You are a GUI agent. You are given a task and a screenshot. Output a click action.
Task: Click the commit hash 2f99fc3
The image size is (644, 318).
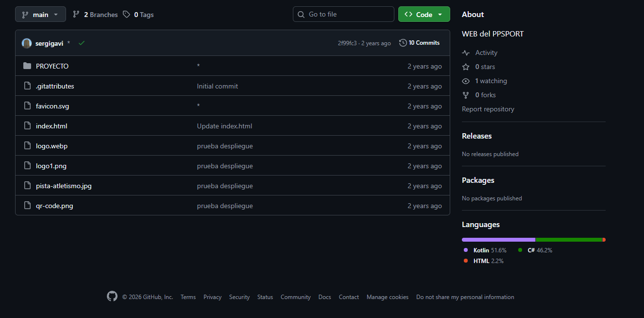tap(347, 43)
